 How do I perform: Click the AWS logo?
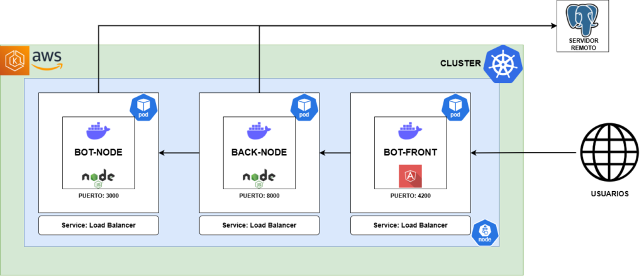click(x=47, y=60)
